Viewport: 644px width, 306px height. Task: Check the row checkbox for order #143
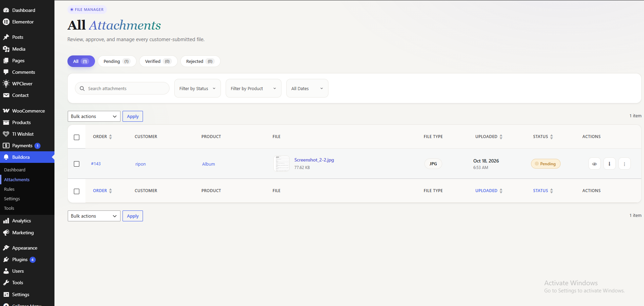tap(77, 164)
